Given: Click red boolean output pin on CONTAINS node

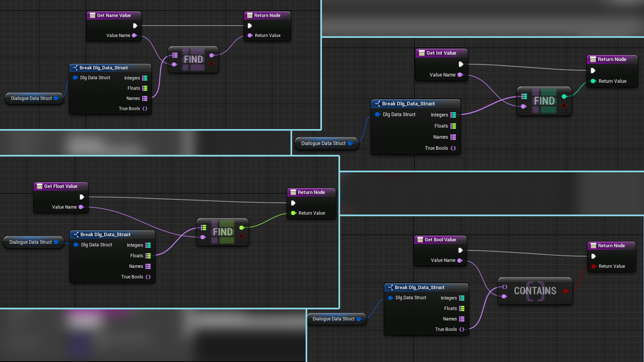Looking at the screenshot, I should coord(566,291).
